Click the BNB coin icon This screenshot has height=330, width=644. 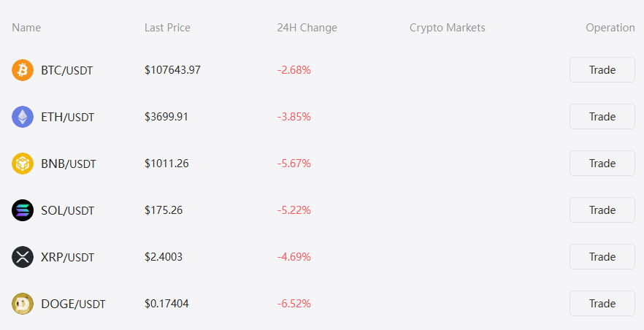click(23, 164)
